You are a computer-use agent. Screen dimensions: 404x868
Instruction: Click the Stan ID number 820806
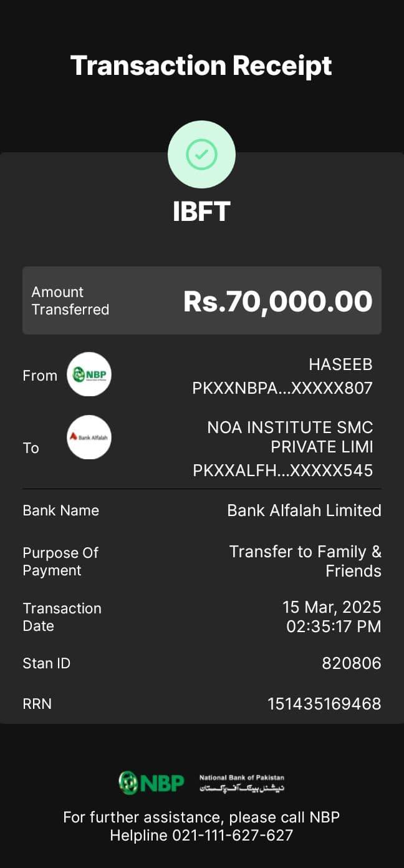tap(351, 663)
